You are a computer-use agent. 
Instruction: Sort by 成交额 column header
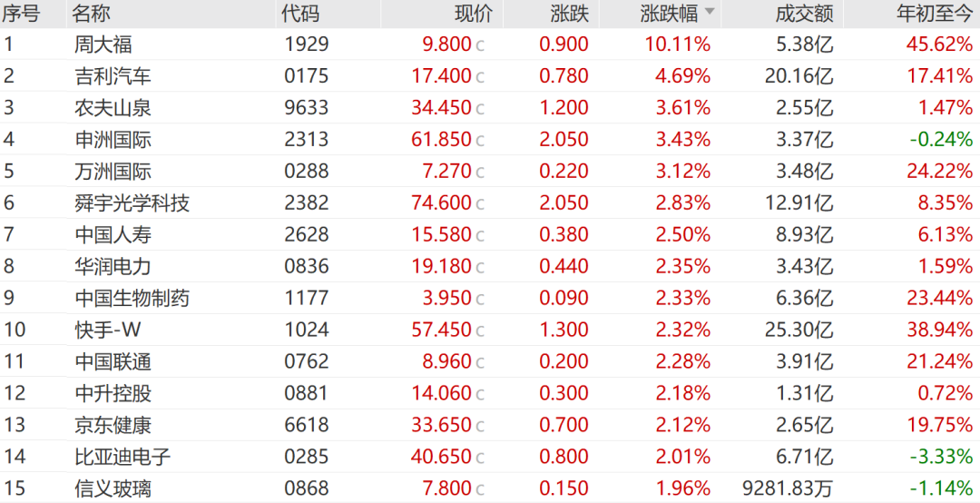point(804,14)
